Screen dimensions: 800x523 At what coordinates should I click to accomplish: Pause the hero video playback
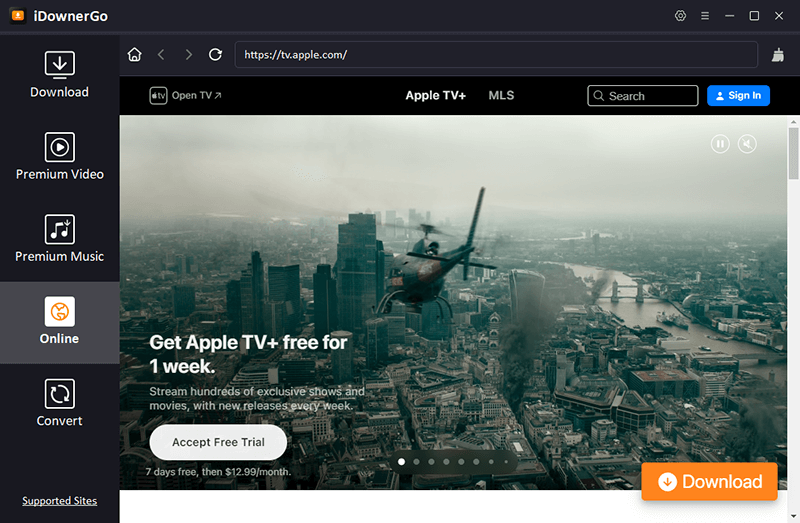click(720, 144)
